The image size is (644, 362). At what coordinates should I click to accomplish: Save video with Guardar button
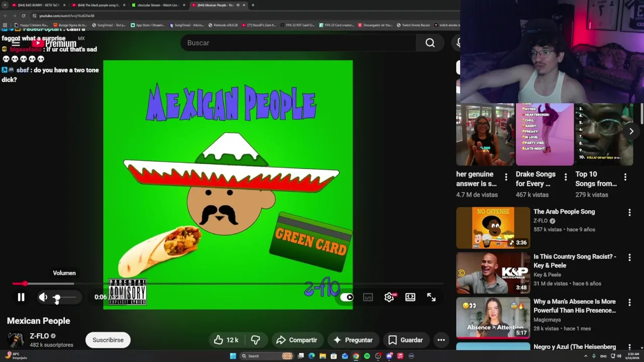click(x=406, y=340)
